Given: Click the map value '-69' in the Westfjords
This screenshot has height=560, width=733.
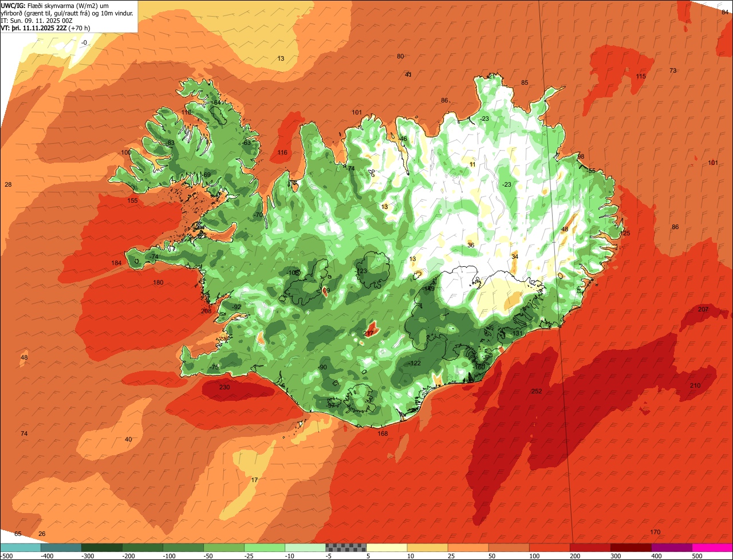Looking at the screenshot, I should pos(206,175).
